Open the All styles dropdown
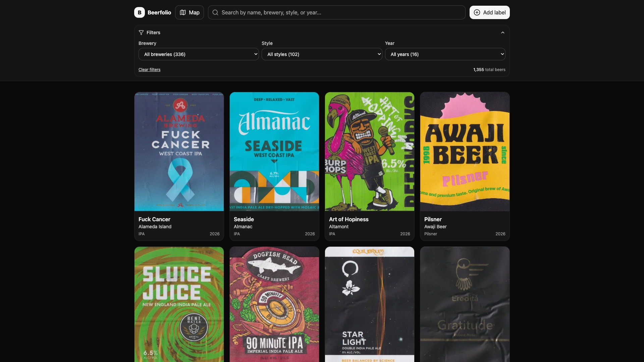 (x=322, y=54)
